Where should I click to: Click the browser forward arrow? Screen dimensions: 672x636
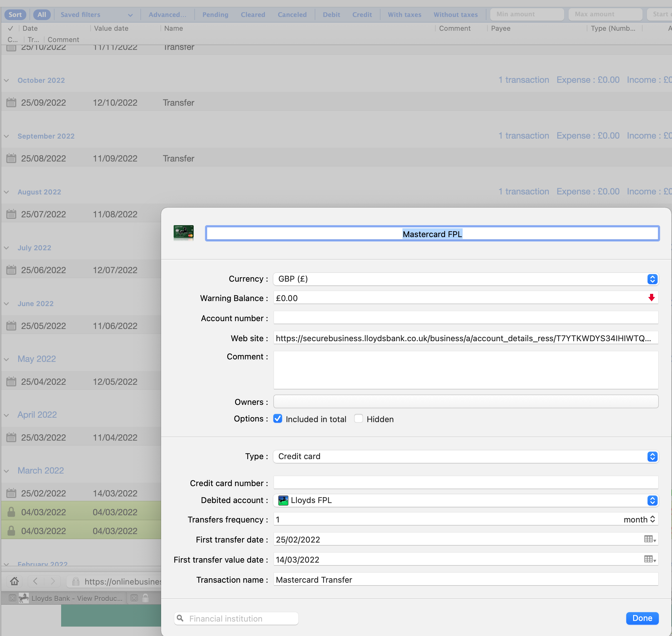[53, 581]
